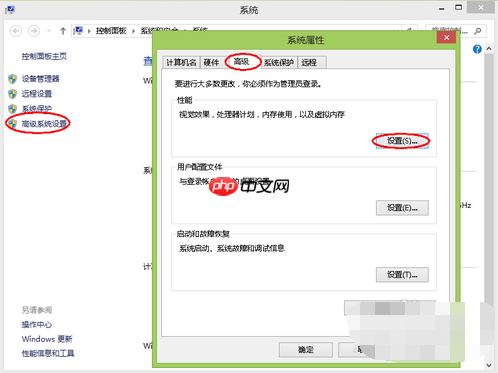Image resolution: width=498 pixels, height=373 pixels.
Task: Click 设置(E)... button under 用户配置文件
Action: [x=402, y=208]
